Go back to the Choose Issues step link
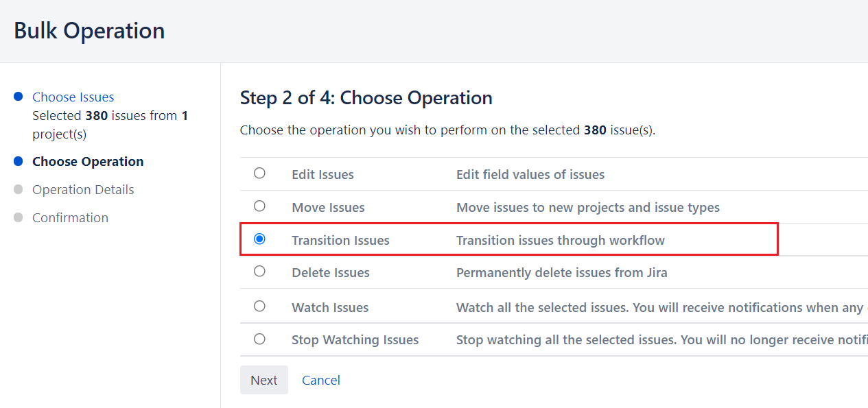This screenshot has width=868, height=408. coord(73,97)
